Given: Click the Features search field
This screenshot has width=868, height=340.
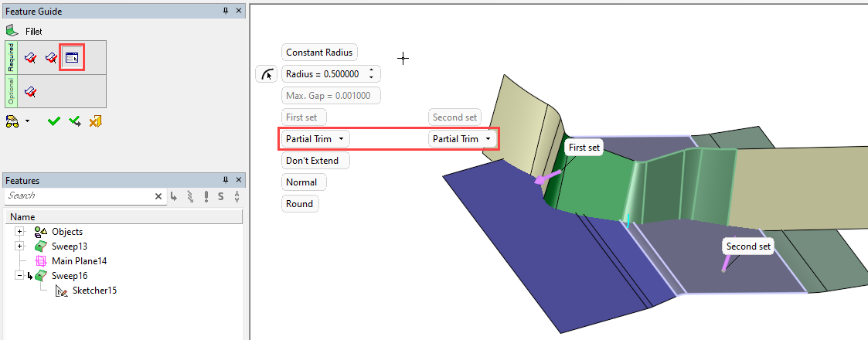Looking at the screenshot, I should tap(77, 196).
